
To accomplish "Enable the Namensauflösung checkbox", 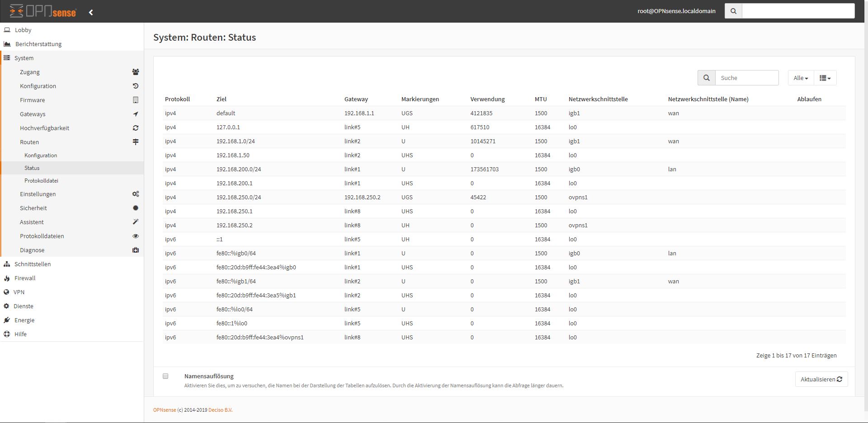I will [x=165, y=376].
